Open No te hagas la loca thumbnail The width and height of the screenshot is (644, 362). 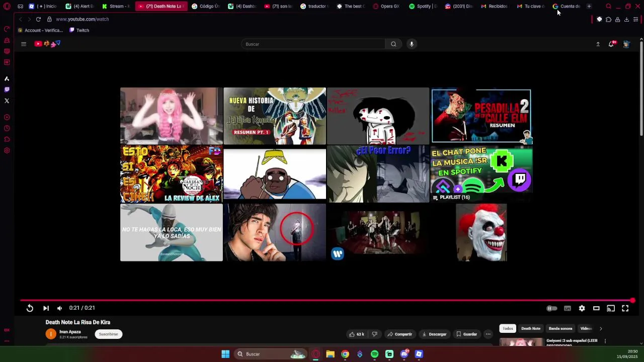pyautogui.click(x=172, y=232)
